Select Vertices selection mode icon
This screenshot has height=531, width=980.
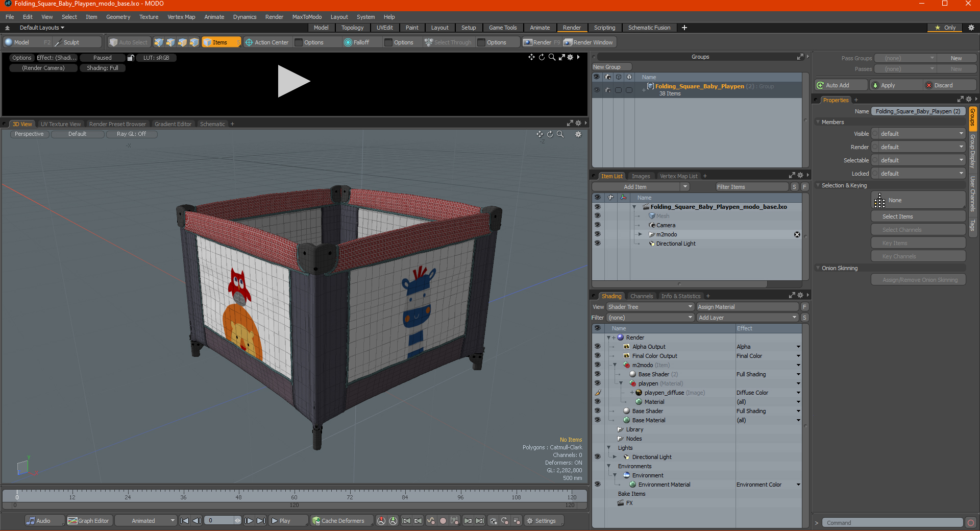click(159, 42)
